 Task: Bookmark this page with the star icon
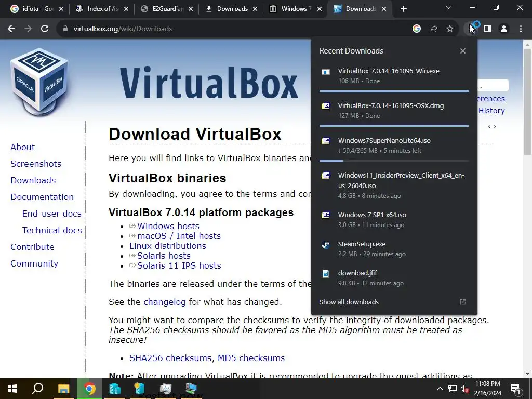tap(450, 29)
